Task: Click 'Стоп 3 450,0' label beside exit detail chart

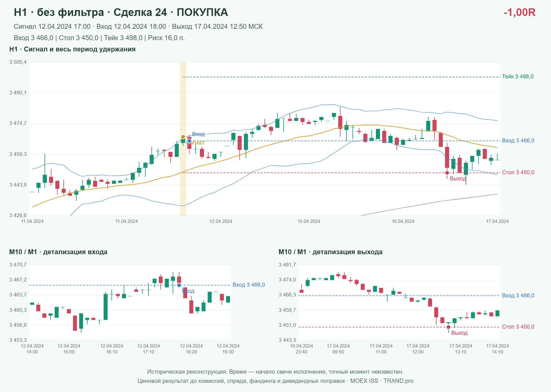Action: [518, 327]
